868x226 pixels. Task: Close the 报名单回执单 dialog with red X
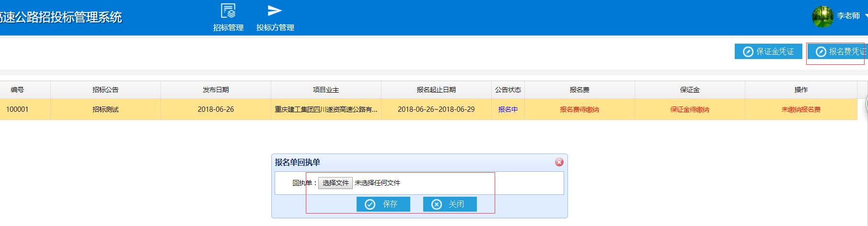pyautogui.click(x=559, y=162)
